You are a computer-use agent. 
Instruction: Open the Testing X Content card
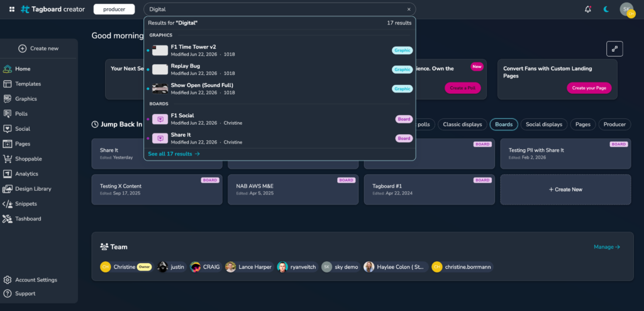click(x=157, y=189)
